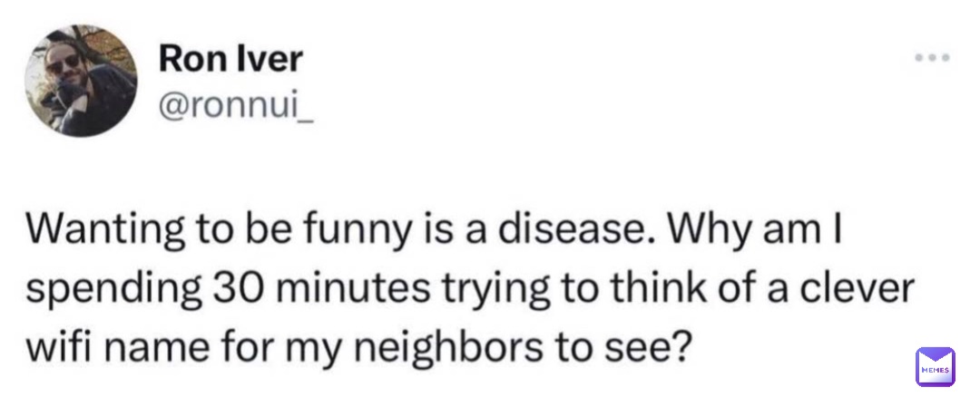
Task: Open Ron Iver's profile picture
Action: 80,80
